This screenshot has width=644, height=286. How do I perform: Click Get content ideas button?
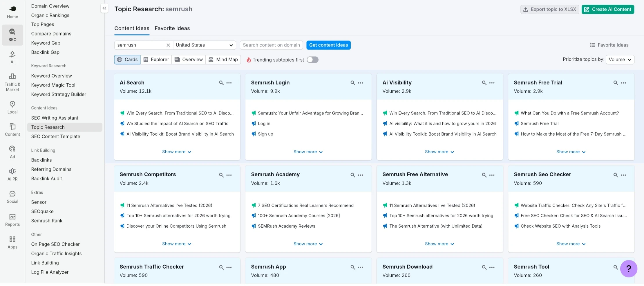[x=328, y=45]
